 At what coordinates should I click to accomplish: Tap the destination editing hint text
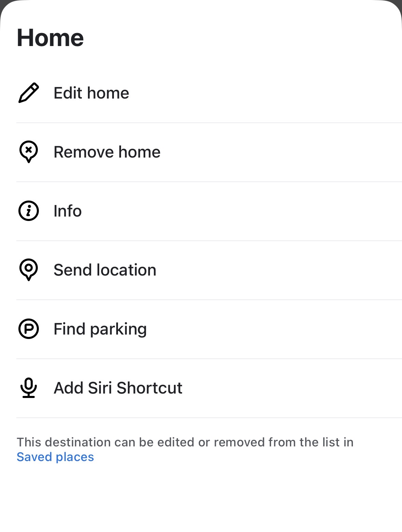pos(185,442)
